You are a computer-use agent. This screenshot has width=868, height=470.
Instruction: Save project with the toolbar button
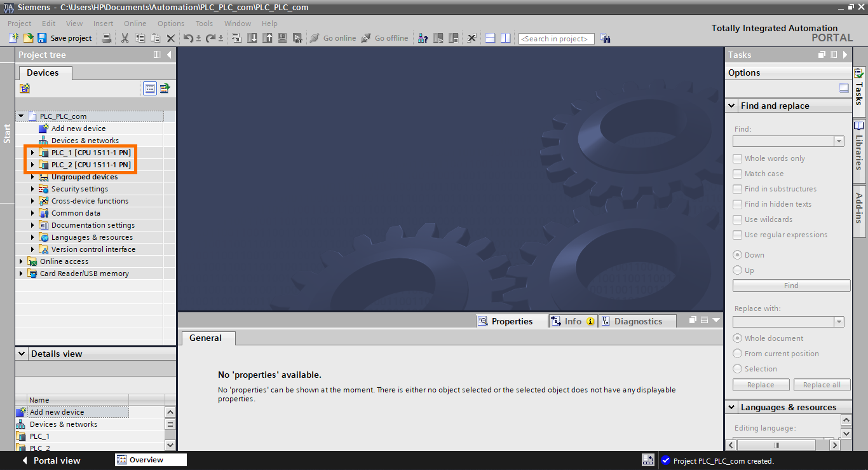65,38
